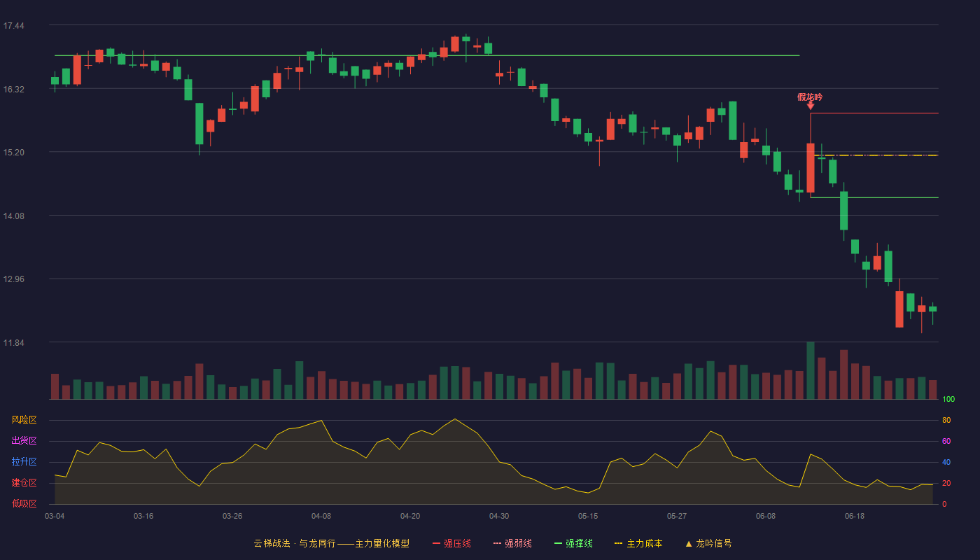Click the 06-08 date label

coord(766,516)
